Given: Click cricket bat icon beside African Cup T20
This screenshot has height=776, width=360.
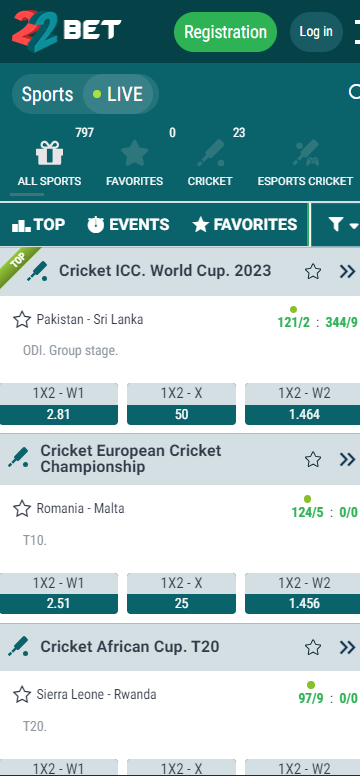Looking at the screenshot, I should pos(18,646).
